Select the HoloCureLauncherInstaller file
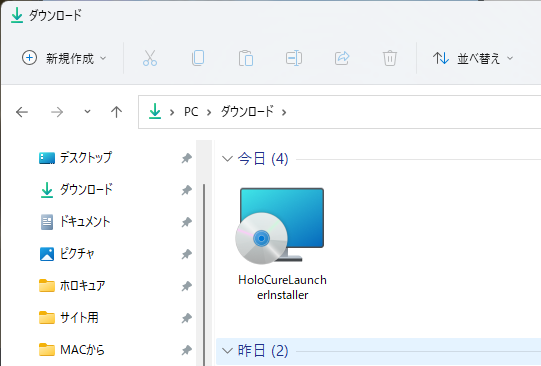Image resolution: width=541 pixels, height=366 pixels. point(282,244)
